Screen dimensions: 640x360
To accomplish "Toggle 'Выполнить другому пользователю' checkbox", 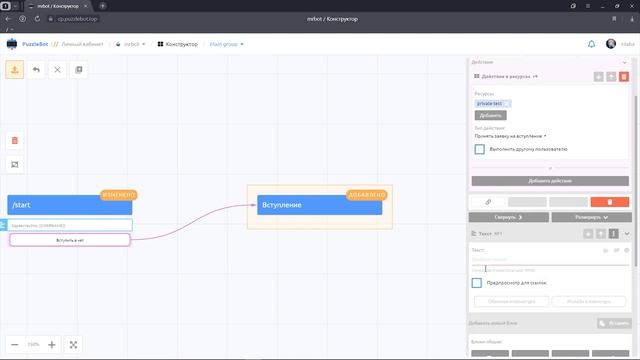I will pyautogui.click(x=480, y=149).
